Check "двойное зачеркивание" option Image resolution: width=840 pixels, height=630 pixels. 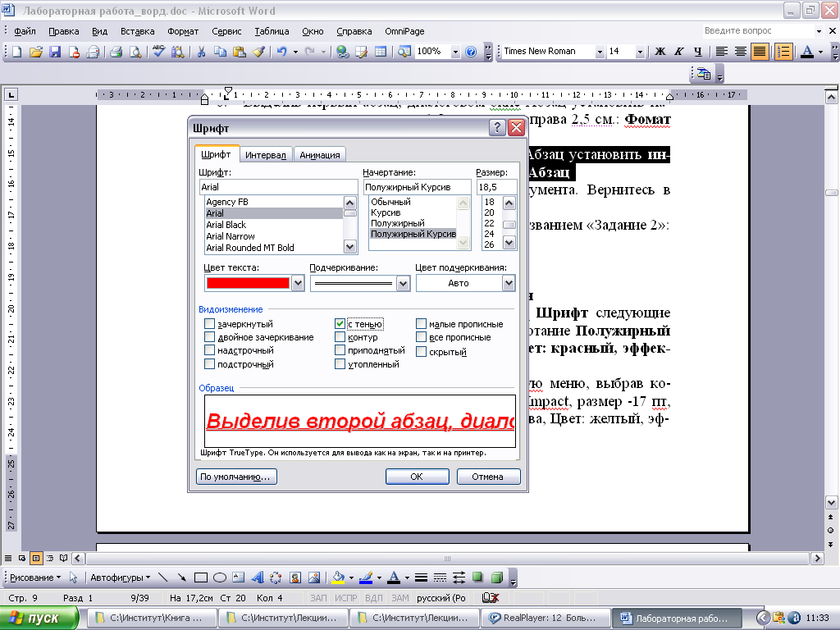[x=209, y=337]
